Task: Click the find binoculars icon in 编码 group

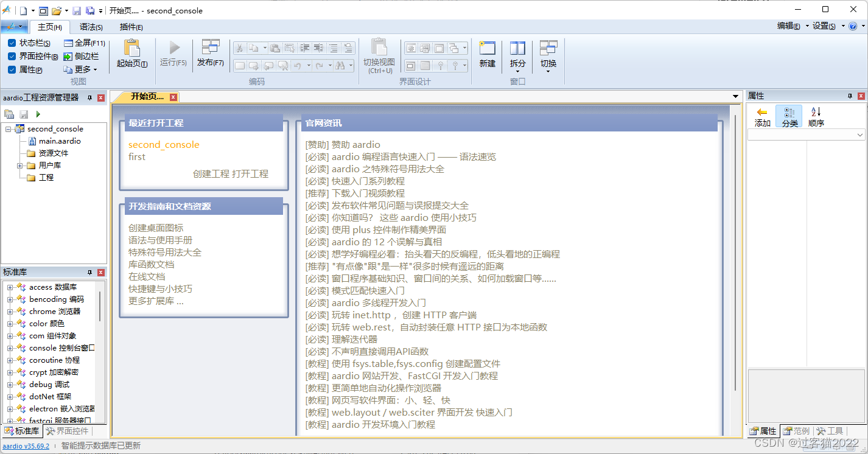Action: click(340, 65)
